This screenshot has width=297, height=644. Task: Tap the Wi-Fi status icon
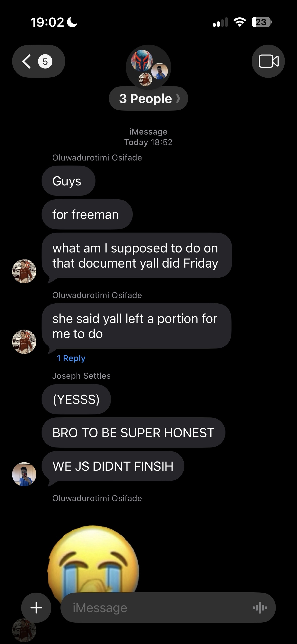pos(240,22)
